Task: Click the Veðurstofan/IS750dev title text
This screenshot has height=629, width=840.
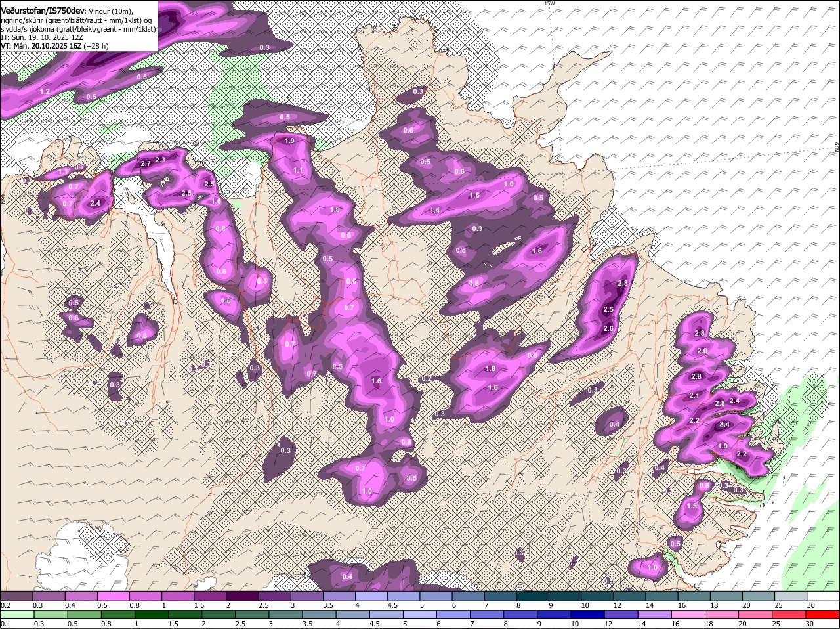Action: [43, 11]
